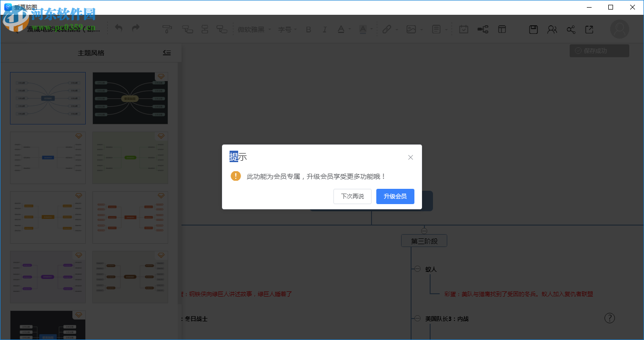The height and width of the screenshot is (340, 644).
Task: Toggle bold formatting
Action: pyautogui.click(x=308, y=29)
